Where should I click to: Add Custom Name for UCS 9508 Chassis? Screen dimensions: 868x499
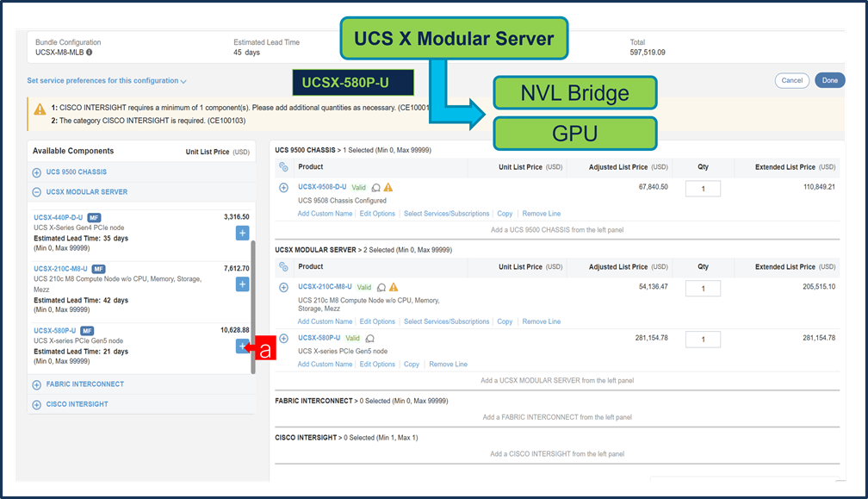pos(325,214)
